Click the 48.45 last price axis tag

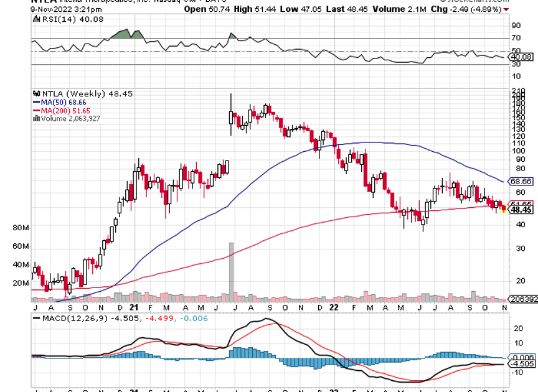point(521,210)
